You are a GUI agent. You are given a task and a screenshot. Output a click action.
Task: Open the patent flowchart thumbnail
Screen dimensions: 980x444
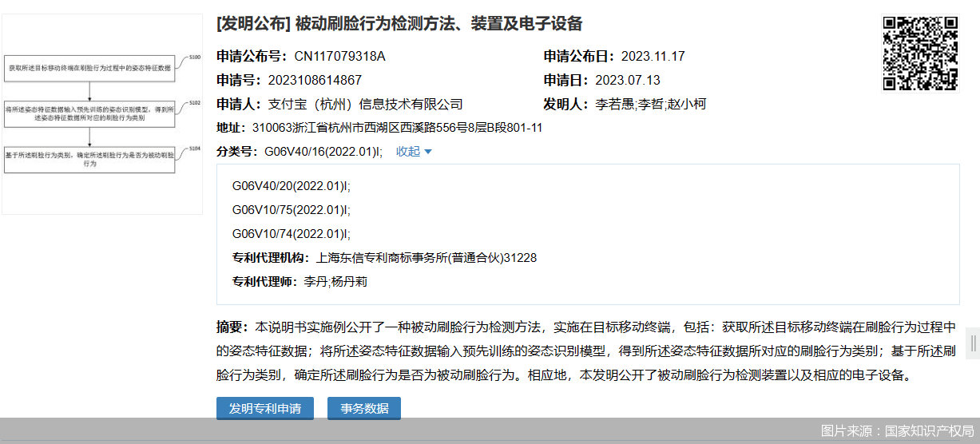[102, 113]
